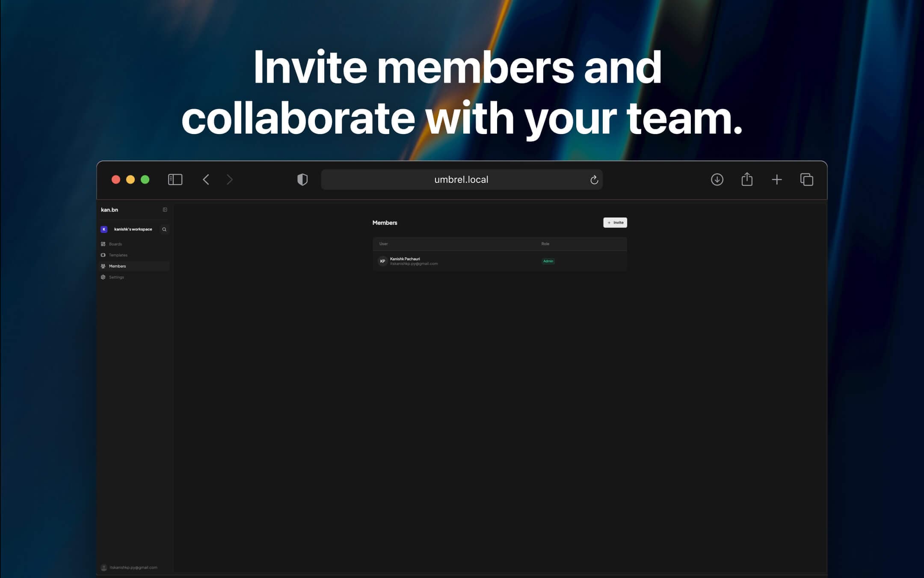The width and height of the screenshot is (924, 578).
Task: Open the Admin role selector
Action: click(x=548, y=261)
